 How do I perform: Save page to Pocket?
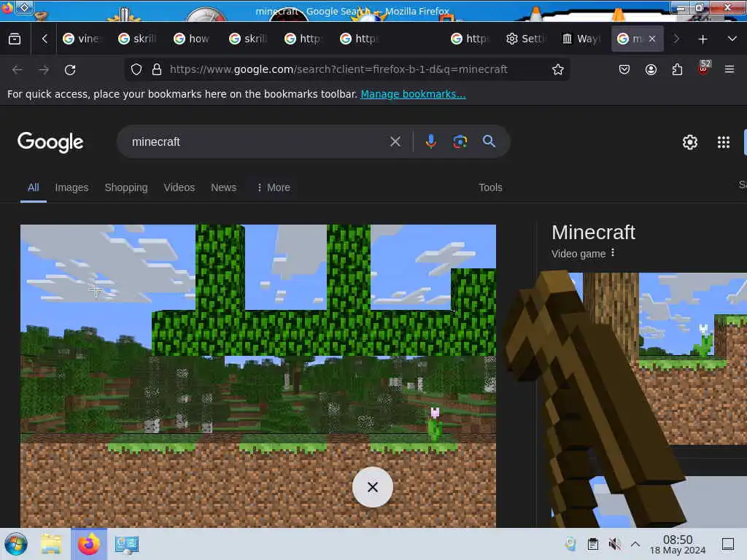coord(624,69)
